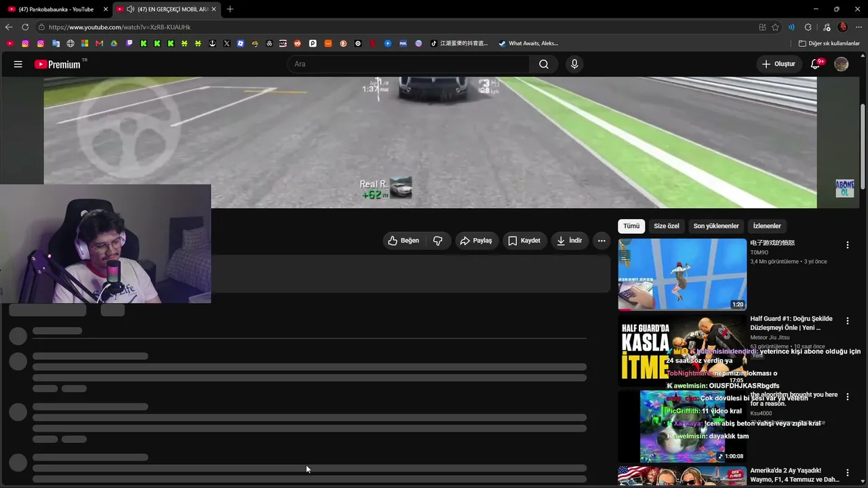Focus the YouTube Ara search box

click(408, 64)
